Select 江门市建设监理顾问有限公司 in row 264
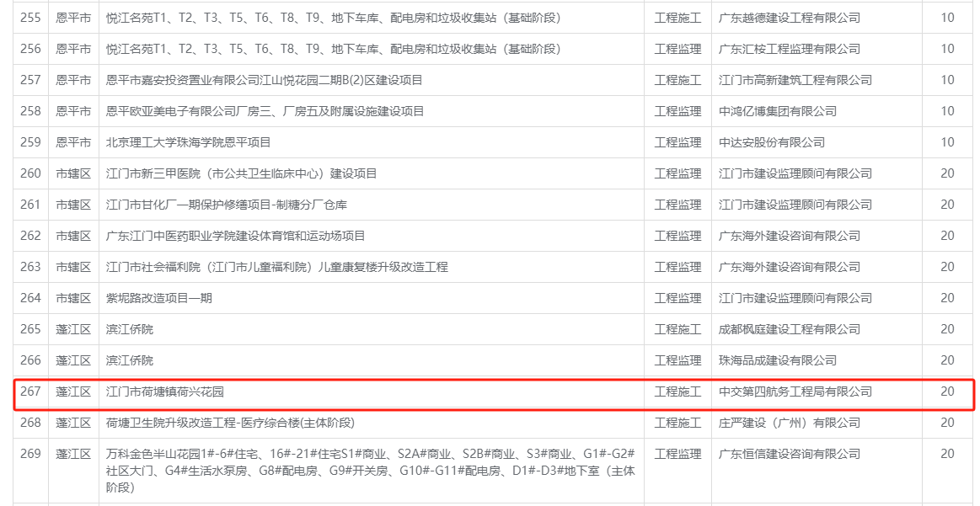 (x=795, y=299)
